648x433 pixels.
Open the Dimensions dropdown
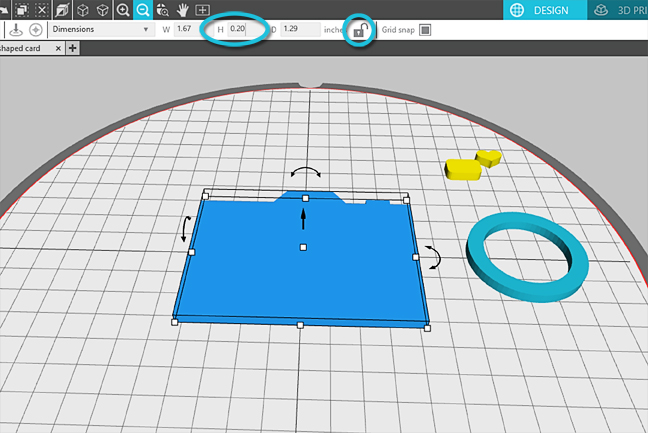tap(100, 29)
